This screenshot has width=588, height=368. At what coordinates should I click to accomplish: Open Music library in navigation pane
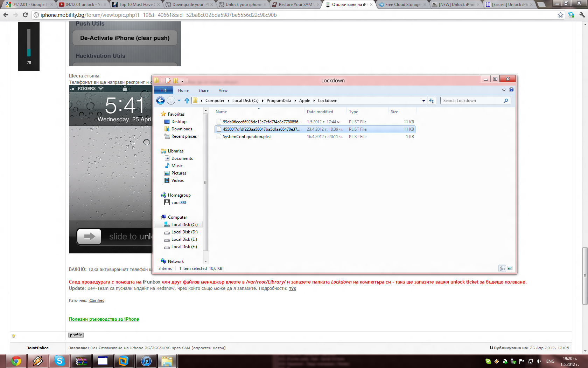tap(177, 166)
